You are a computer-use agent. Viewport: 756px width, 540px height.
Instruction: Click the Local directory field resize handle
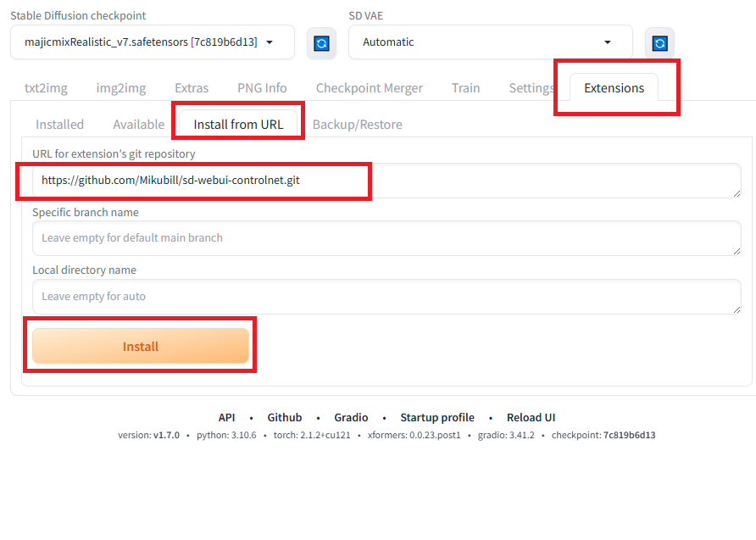(x=737, y=309)
